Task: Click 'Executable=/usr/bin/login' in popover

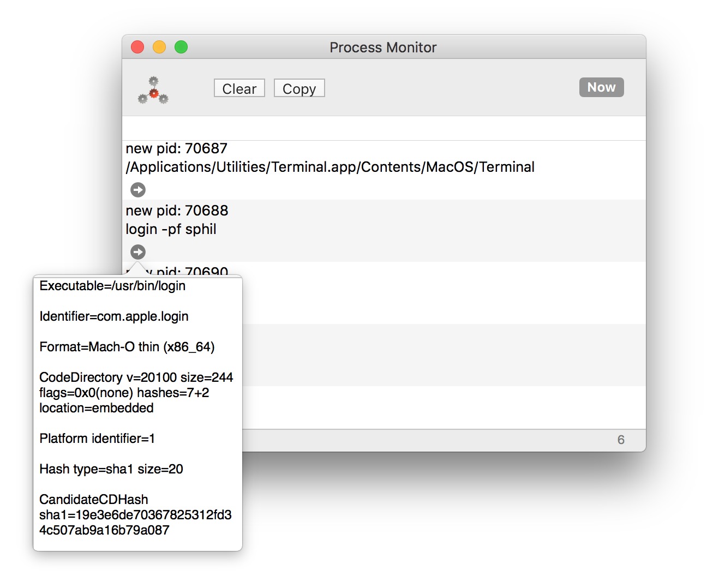Action: pyautogui.click(x=112, y=286)
